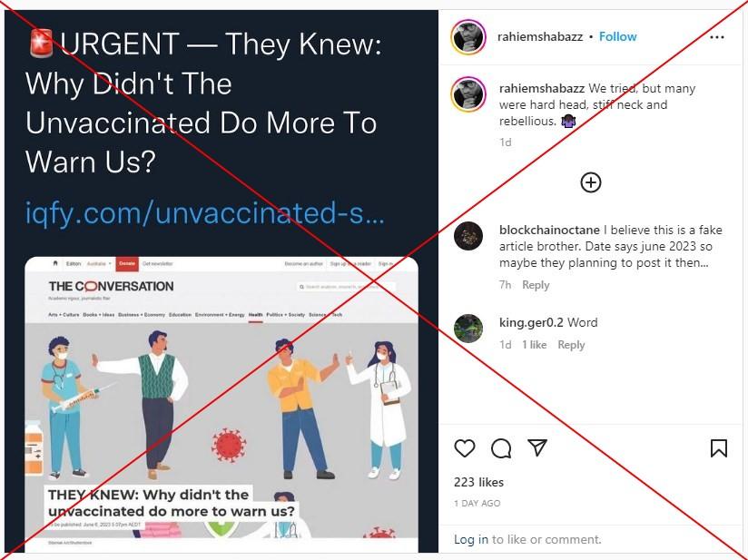The height and width of the screenshot is (560, 748).
Task: Load more comments with the plus circle
Action: pyautogui.click(x=591, y=182)
